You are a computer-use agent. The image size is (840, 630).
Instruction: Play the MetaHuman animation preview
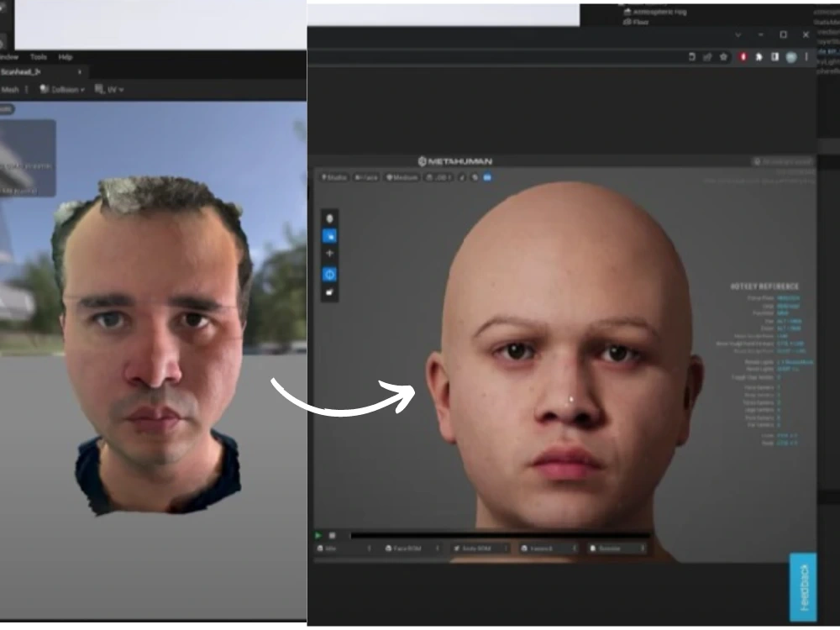pos(318,535)
